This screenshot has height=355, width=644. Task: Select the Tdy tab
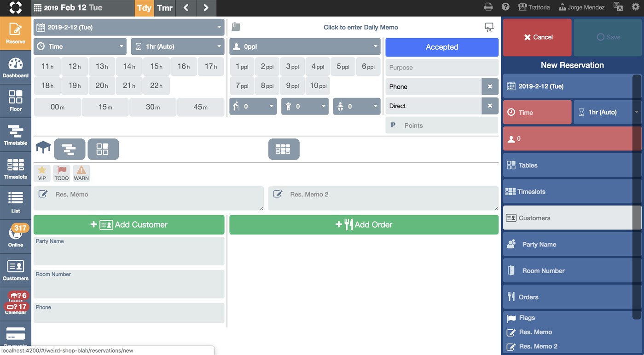144,8
